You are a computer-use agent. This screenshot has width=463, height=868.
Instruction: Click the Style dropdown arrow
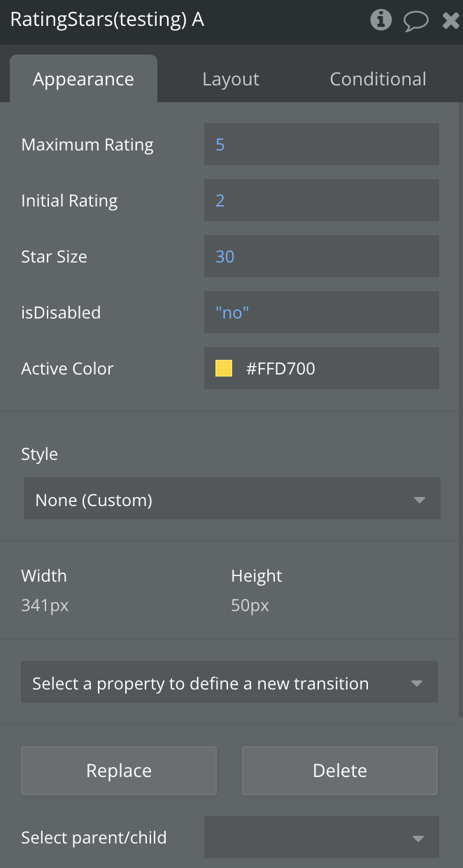[419, 500]
